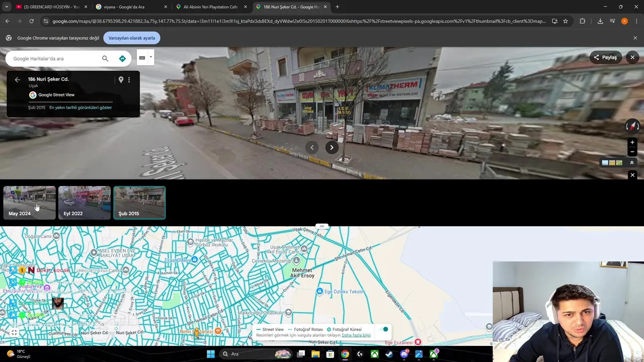This screenshot has width=644, height=362.
Task: Open the Chrome extensions puzzle icon
Action: (582, 21)
